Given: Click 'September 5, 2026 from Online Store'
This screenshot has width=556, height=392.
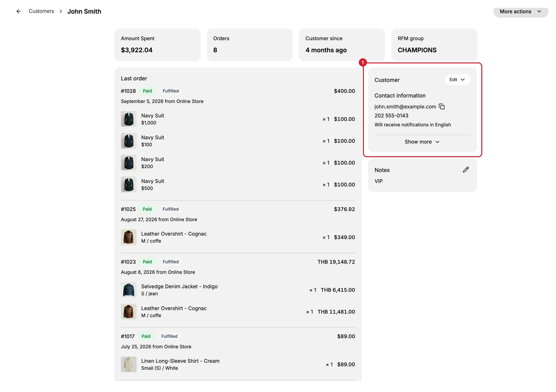Looking at the screenshot, I should (162, 101).
